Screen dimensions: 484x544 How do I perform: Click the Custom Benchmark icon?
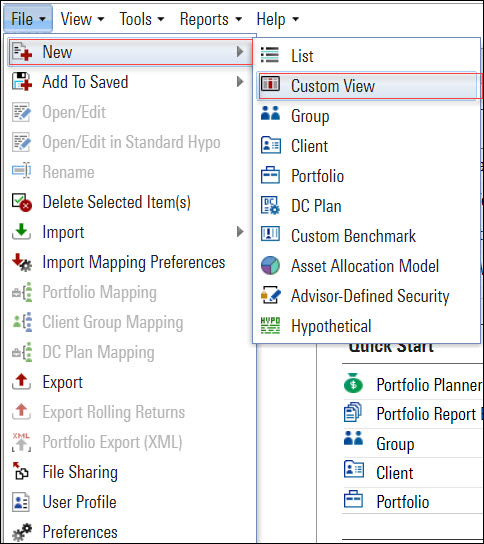pos(270,234)
